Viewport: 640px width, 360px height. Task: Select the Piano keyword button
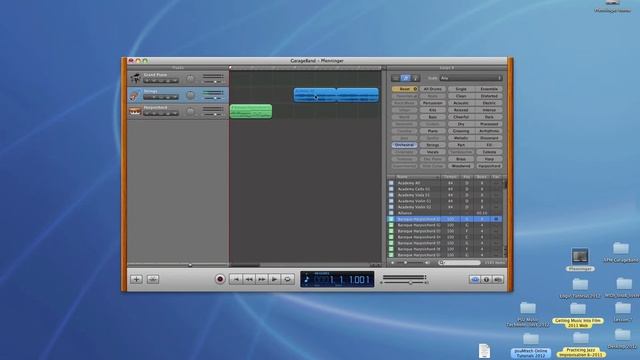click(x=433, y=131)
